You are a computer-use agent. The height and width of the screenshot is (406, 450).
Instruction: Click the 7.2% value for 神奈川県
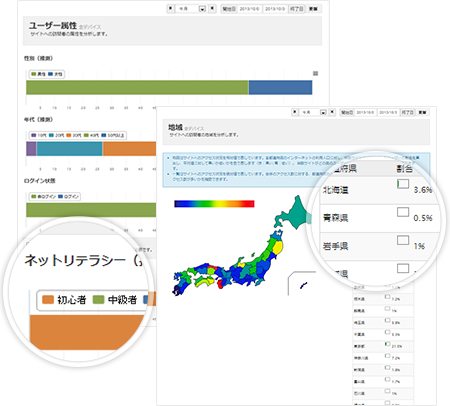click(x=396, y=358)
